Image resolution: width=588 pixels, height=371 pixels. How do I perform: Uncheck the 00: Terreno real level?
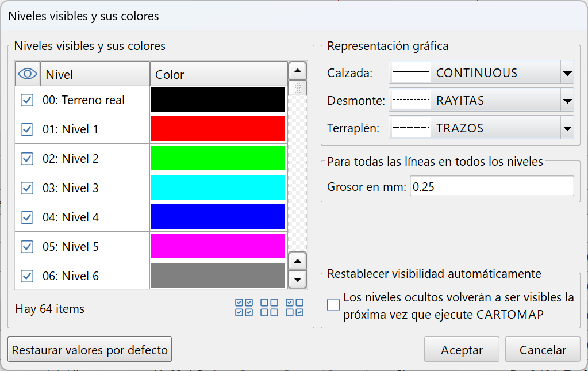point(26,99)
